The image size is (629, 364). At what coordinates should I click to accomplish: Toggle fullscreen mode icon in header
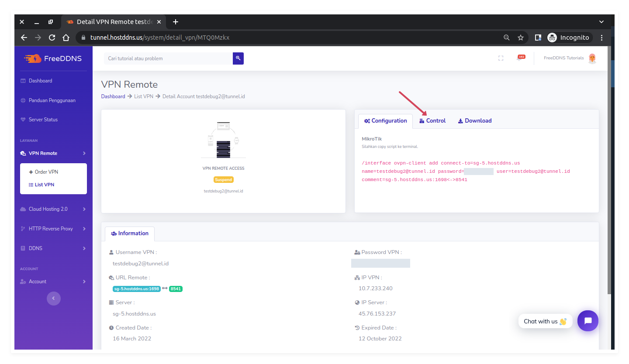501,58
